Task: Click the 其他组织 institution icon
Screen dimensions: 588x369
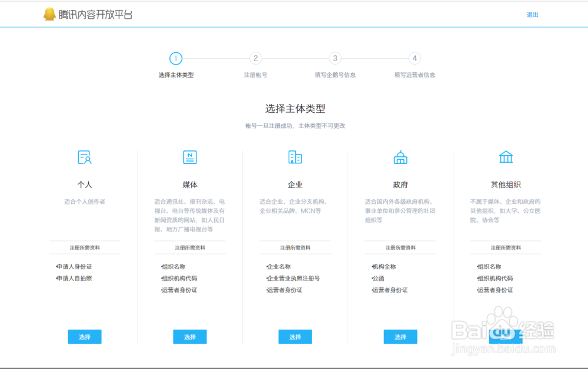Action: click(506, 157)
